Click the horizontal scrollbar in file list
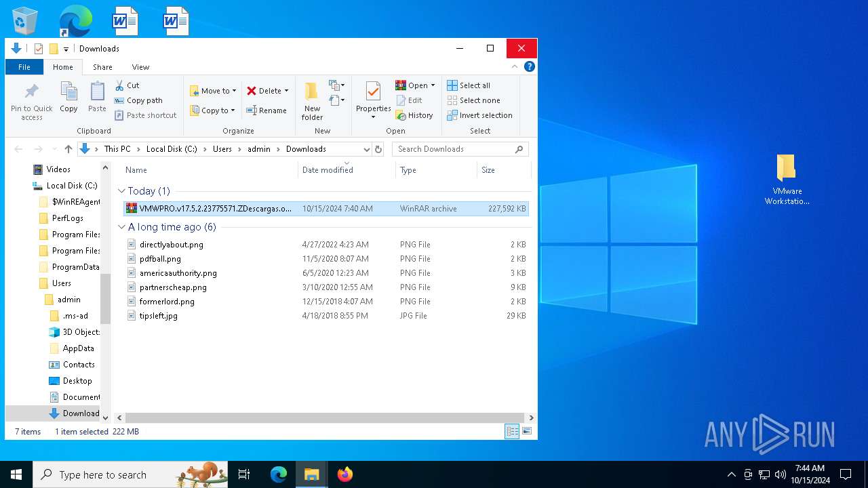Image resolution: width=868 pixels, height=488 pixels. [325, 418]
